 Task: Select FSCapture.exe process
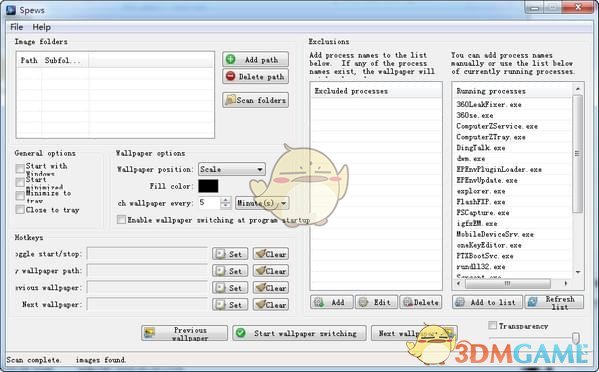click(483, 213)
